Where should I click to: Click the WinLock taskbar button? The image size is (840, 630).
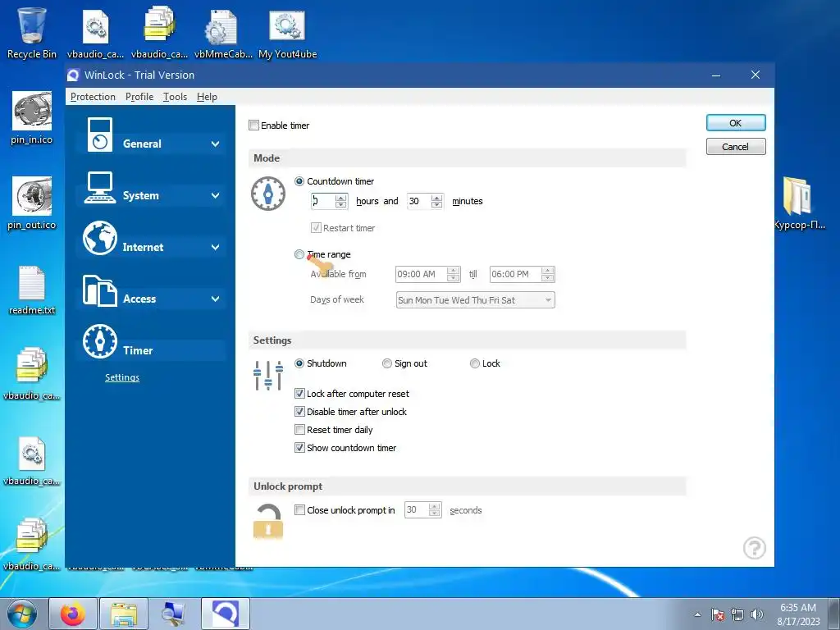[226, 614]
